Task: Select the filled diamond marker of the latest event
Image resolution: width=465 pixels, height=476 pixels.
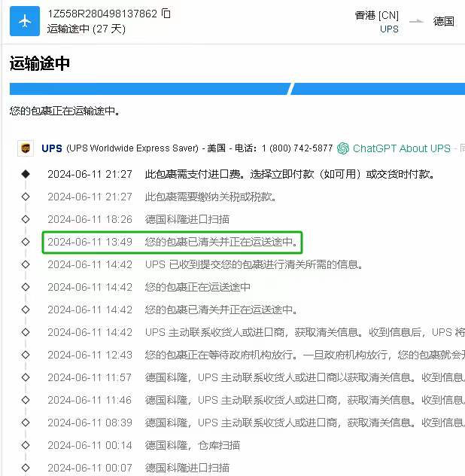Action: 26,174
